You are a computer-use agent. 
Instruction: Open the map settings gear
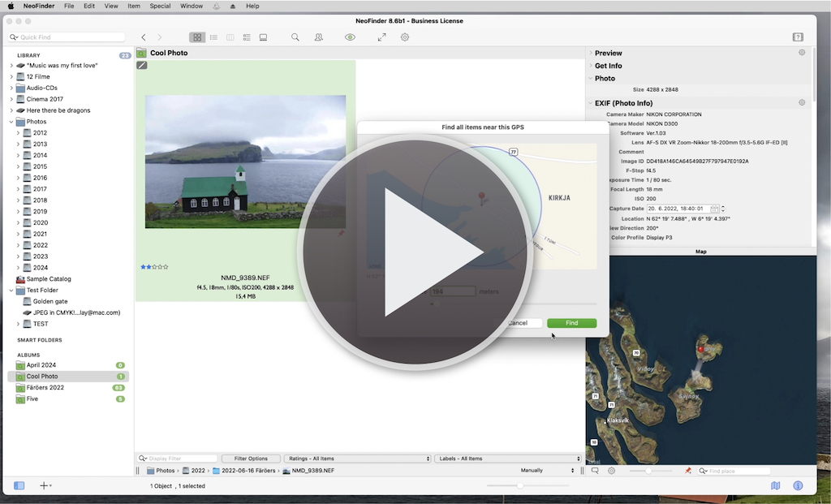click(612, 471)
